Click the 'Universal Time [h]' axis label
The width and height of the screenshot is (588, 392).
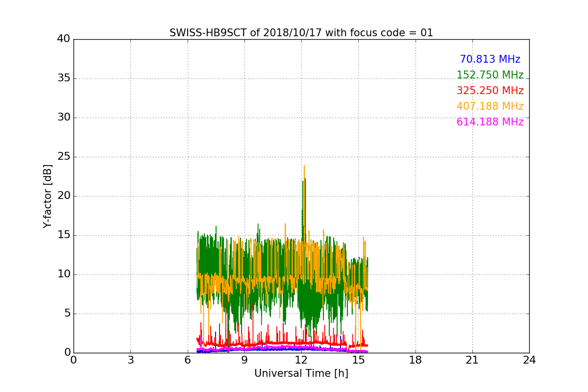301,373
